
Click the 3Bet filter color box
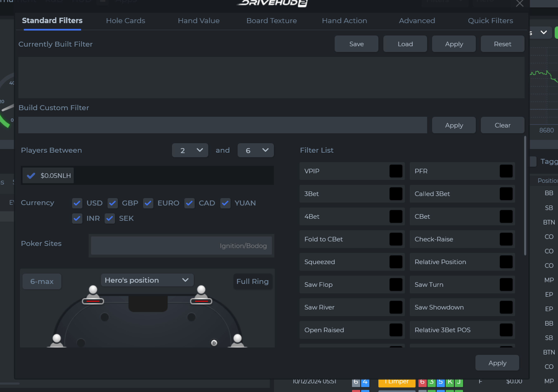[x=396, y=194]
